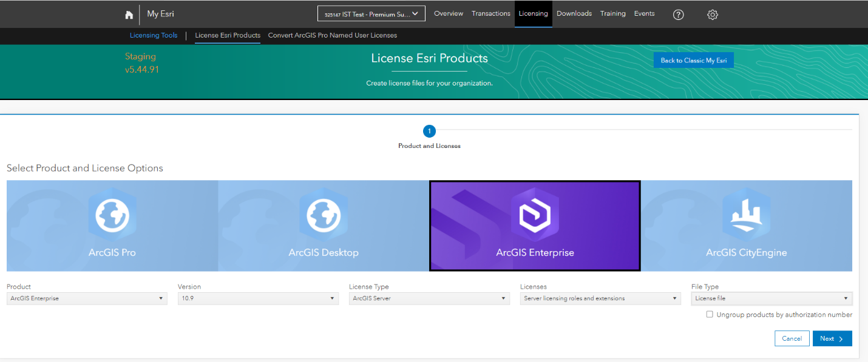This screenshot has height=362, width=868.
Task: Proceed by clicking the Next button
Action: pyautogui.click(x=832, y=338)
